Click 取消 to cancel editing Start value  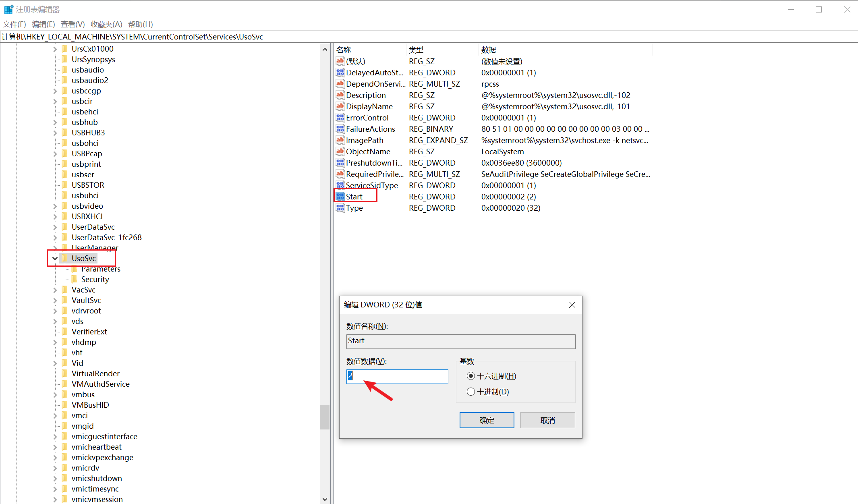pyautogui.click(x=547, y=420)
